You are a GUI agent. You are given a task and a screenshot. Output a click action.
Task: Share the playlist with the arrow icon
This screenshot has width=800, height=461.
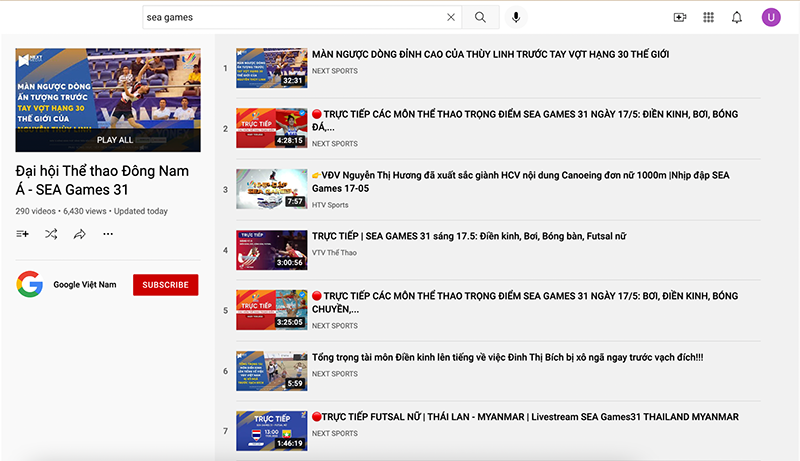pyautogui.click(x=80, y=234)
